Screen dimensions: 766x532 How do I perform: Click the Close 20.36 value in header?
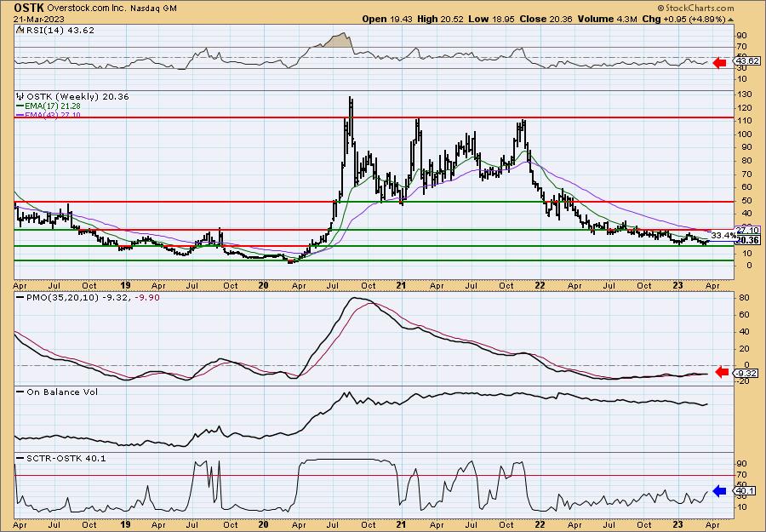click(546, 19)
